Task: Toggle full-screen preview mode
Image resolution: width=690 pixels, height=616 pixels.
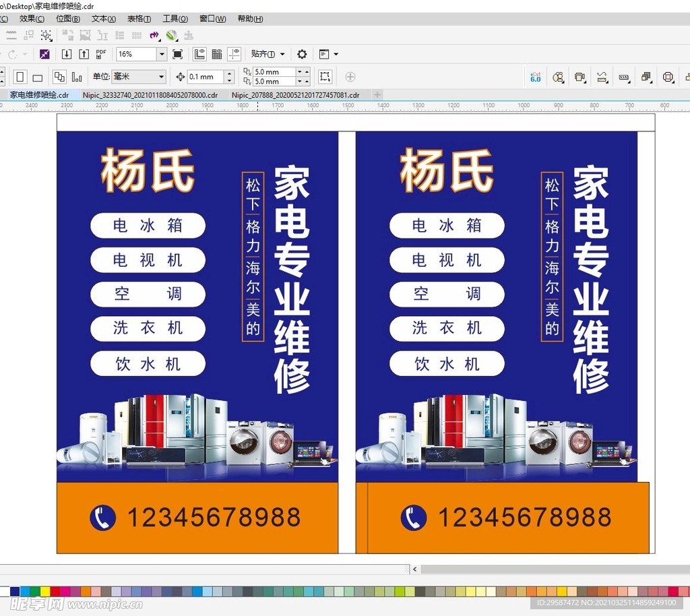Action: [176, 54]
